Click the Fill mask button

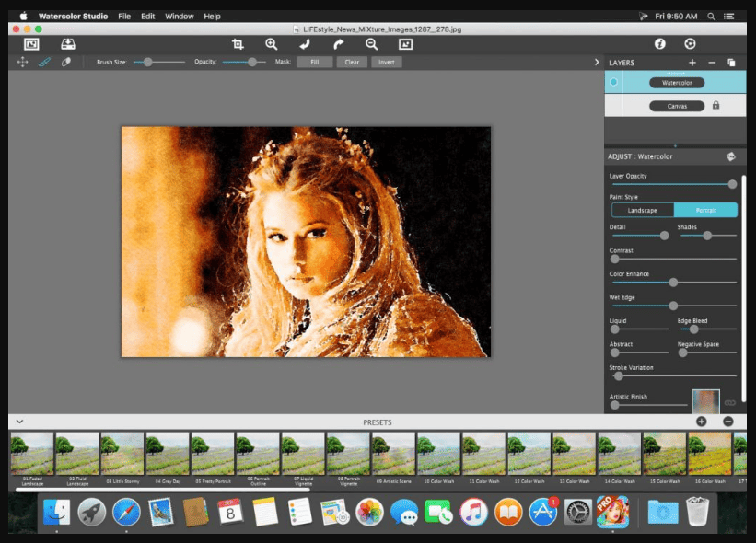point(315,63)
